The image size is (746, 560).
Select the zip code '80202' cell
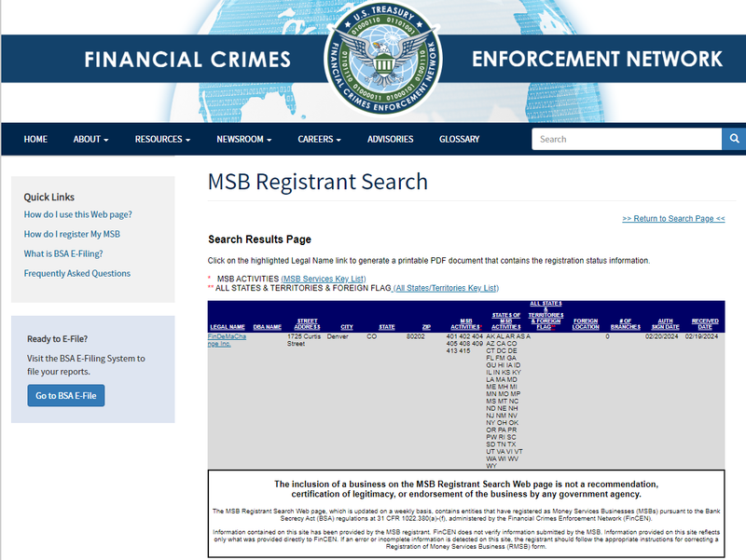coord(416,336)
